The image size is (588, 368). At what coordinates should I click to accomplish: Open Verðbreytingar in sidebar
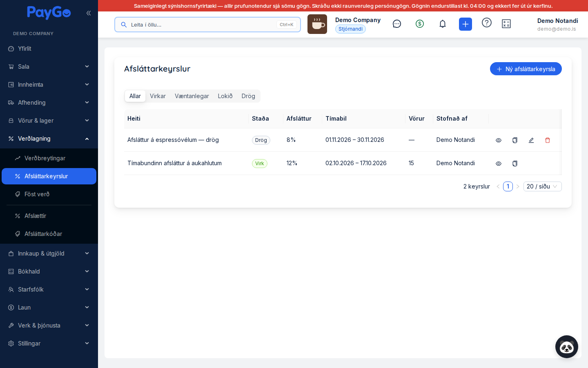(x=49, y=158)
